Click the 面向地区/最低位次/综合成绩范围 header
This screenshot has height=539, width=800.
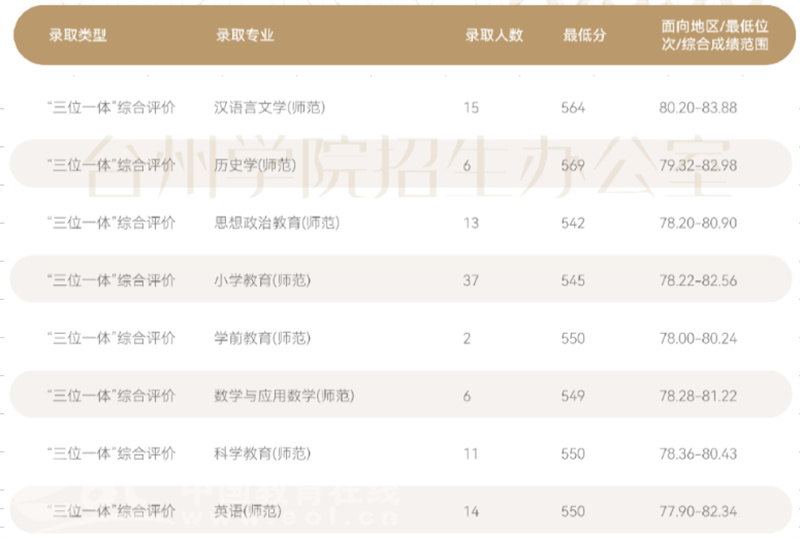pyautogui.click(x=715, y=35)
